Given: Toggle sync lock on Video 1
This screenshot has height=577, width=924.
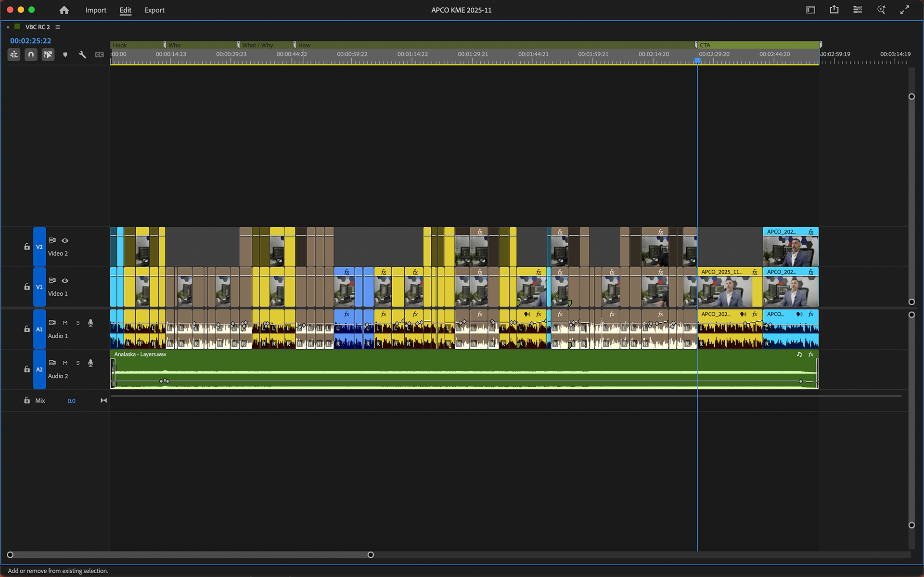Looking at the screenshot, I should click(52, 280).
